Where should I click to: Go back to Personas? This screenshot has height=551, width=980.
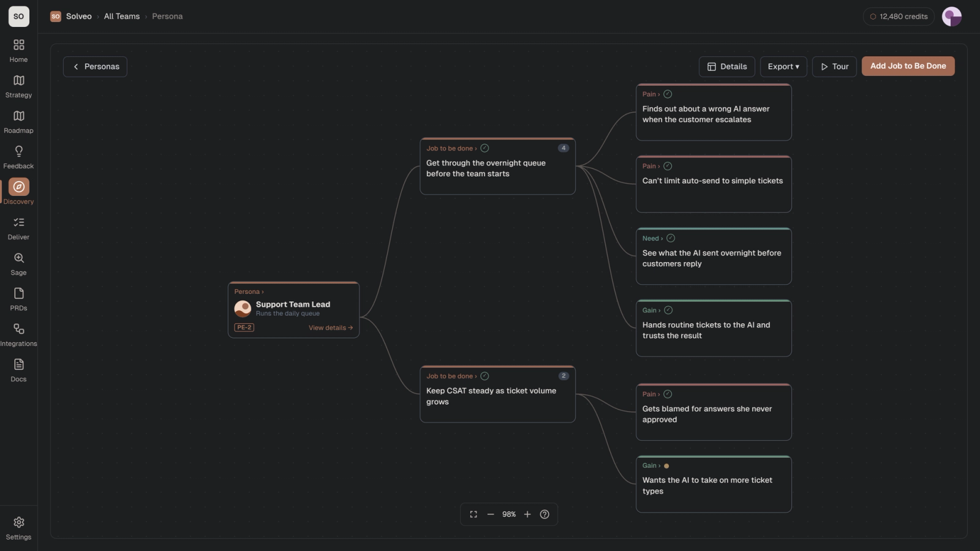coord(95,67)
